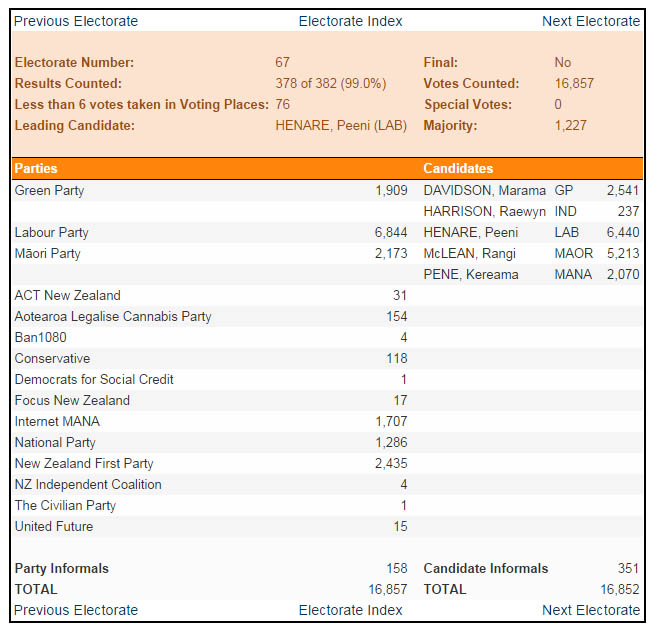Click the Māori Party entry
This screenshot has height=630, width=656.
pos(47,253)
